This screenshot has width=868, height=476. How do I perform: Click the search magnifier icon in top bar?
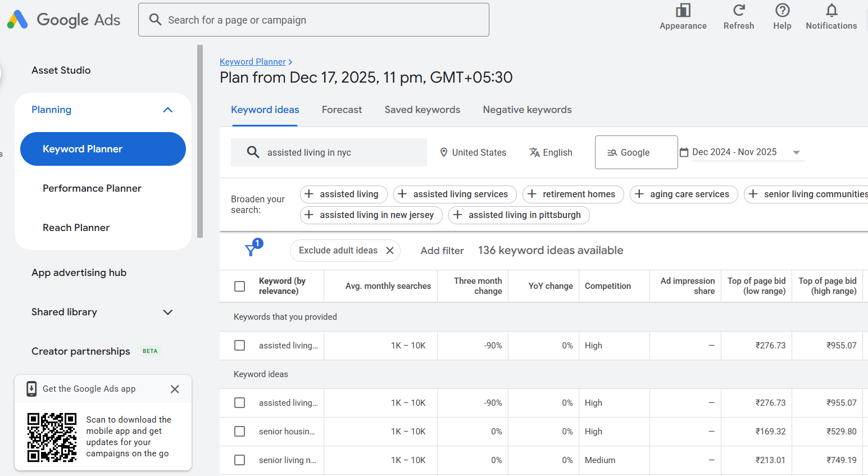click(155, 20)
